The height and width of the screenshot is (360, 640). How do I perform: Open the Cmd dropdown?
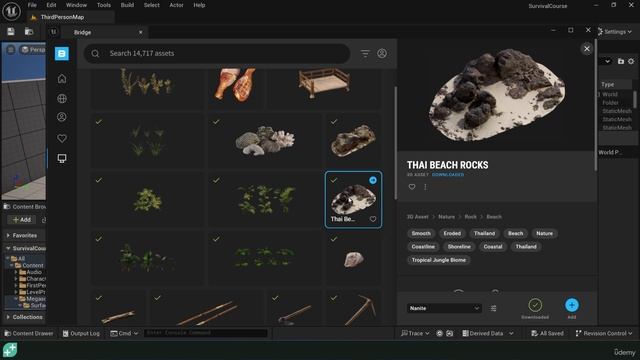(x=124, y=333)
